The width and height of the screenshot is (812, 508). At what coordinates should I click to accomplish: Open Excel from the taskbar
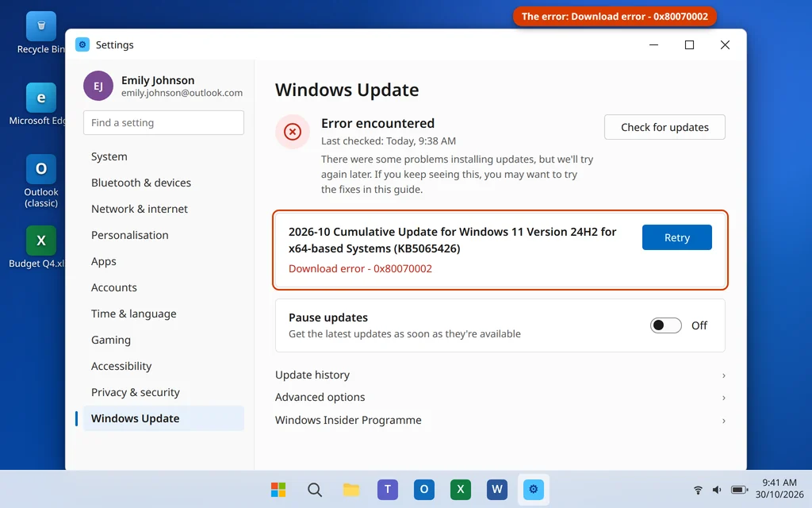pyautogui.click(x=461, y=489)
